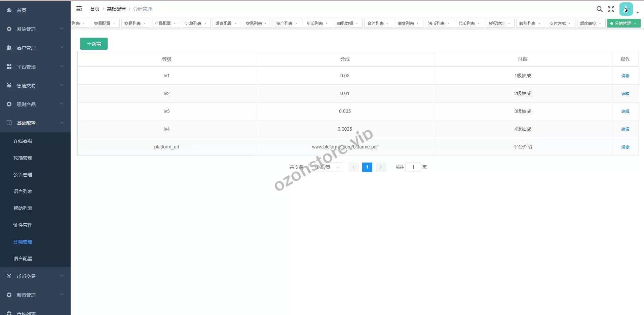
Task: Click 编辑 link for platform_url row
Action: tap(625, 147)
